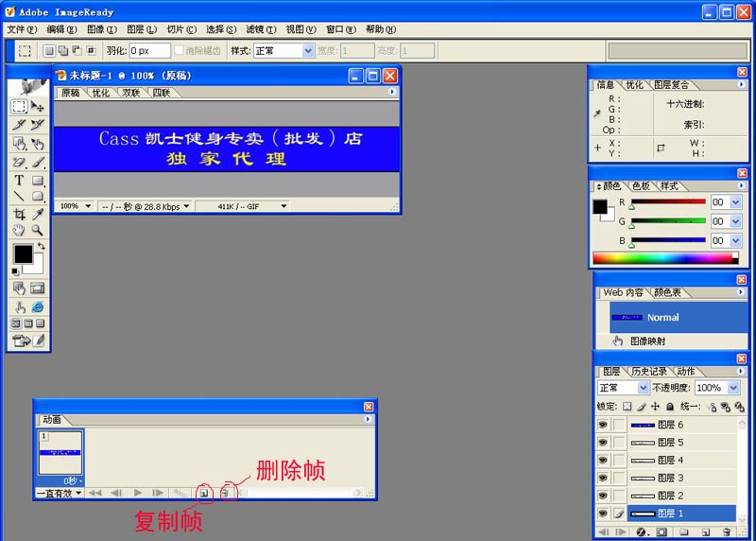Click the delete frame trash icon in Animation panel
Screen dimensions: 756x541
tap(225, 493)
